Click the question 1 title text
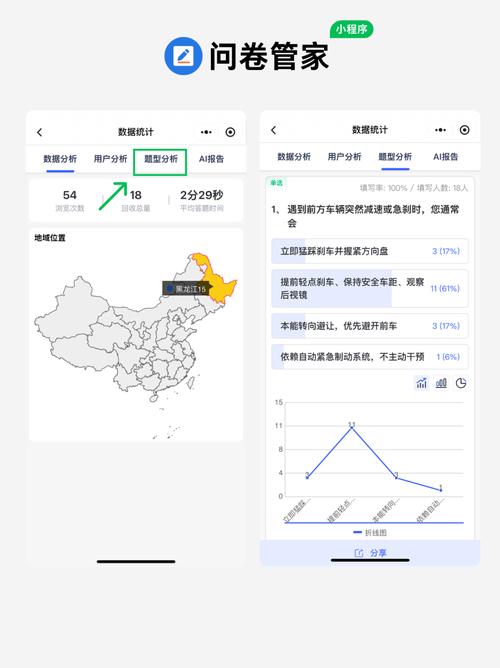This screenshot has width=500, height=668. [x=365, y=216]
